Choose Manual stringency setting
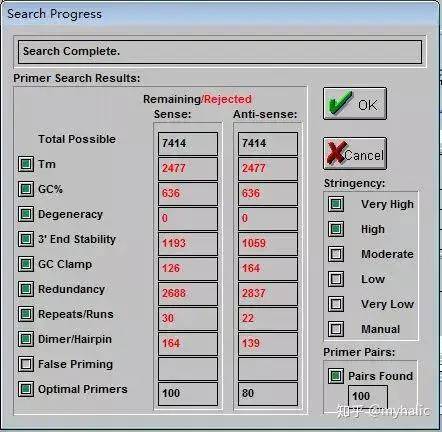442x432 pixels. [x=336, y=329]
